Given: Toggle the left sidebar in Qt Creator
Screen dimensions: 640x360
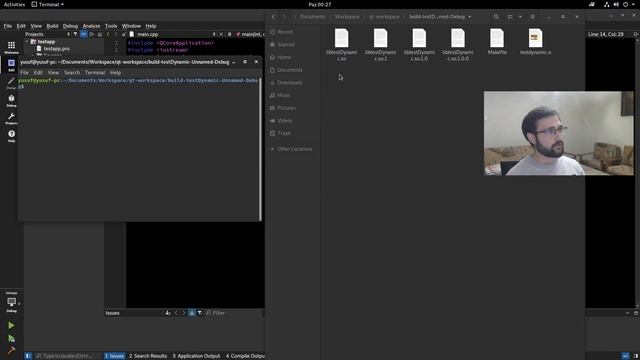Looking at the screenshot, I should [x=28, y=356].
